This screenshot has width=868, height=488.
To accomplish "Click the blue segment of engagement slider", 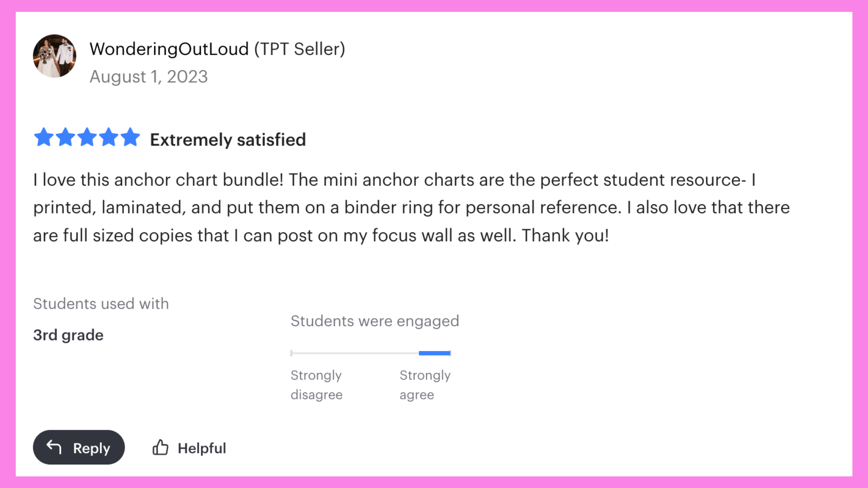I will tap(434, 353).
